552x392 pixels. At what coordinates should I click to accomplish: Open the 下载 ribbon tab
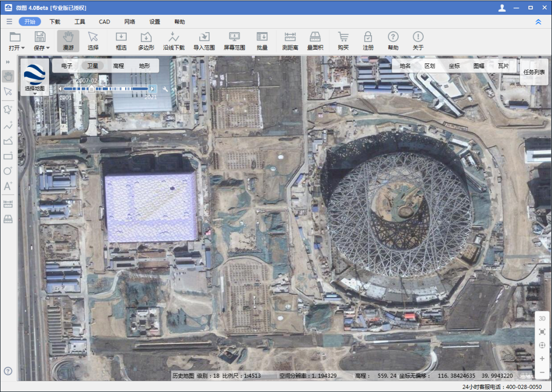[55, 22]
